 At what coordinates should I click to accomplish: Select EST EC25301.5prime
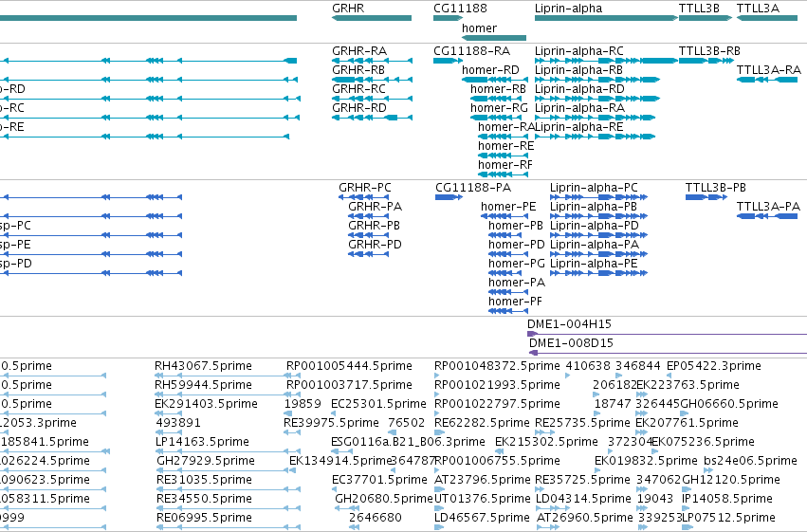click(x=378, y=404)
